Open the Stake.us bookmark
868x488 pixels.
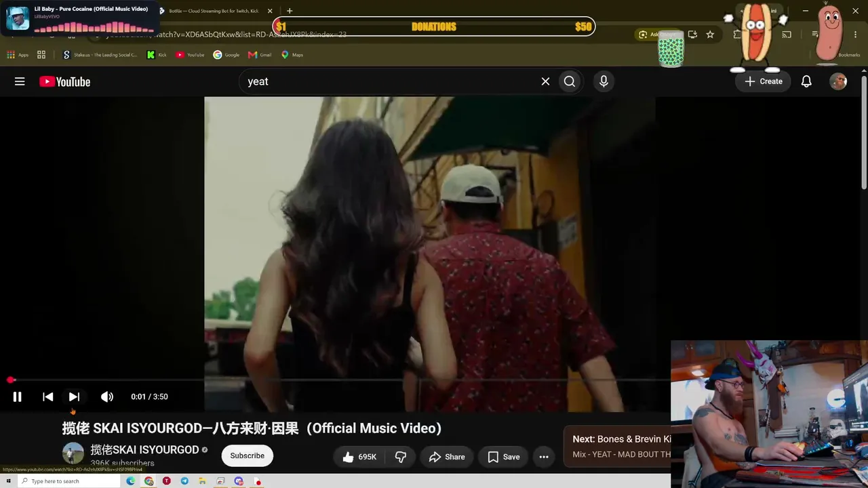[x=100, y=55]
